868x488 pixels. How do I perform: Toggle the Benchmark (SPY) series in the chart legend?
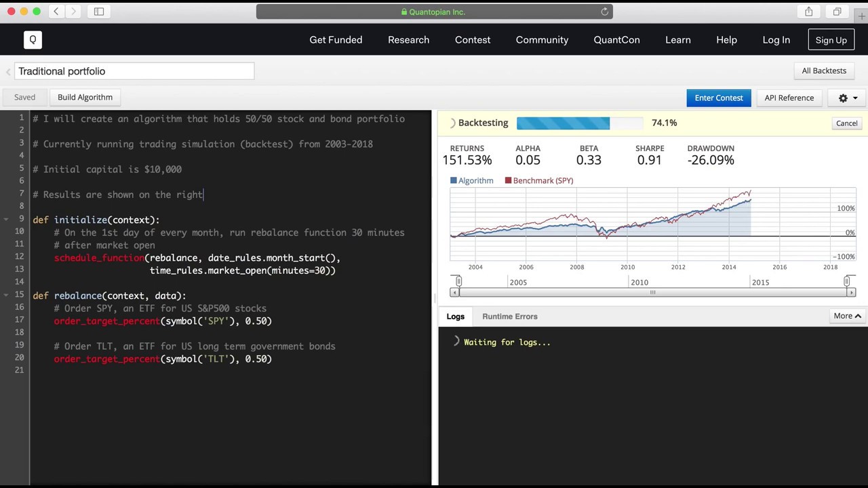click(539, 180)
